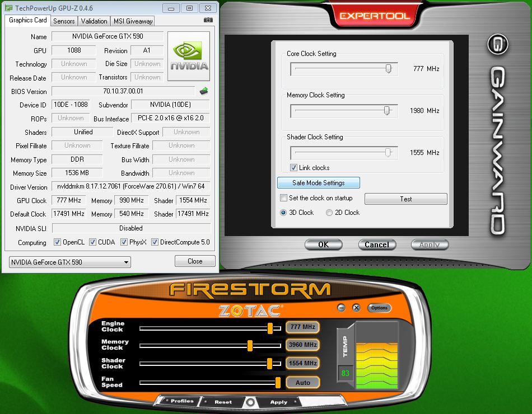This screenshot has height=414, width=532.
Task: Click the Gainward G logo in Expertool
Action: [x=498, y=44]
